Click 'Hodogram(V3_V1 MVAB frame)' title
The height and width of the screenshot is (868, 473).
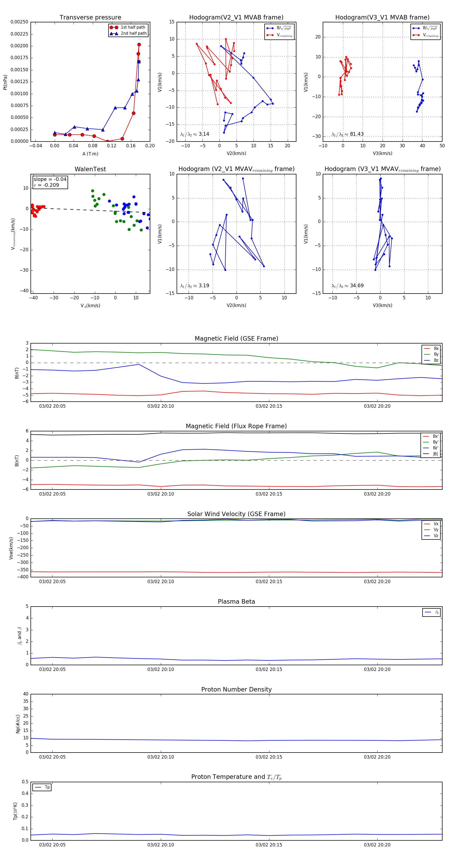[x=382, y=18]
